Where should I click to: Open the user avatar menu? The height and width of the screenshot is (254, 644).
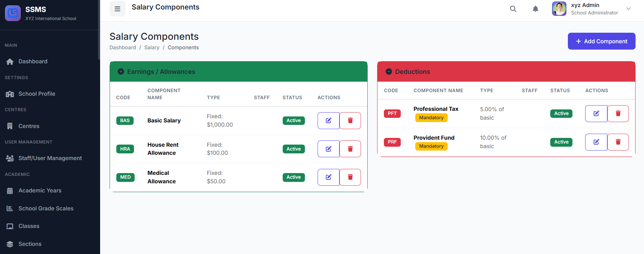point(559,9)
